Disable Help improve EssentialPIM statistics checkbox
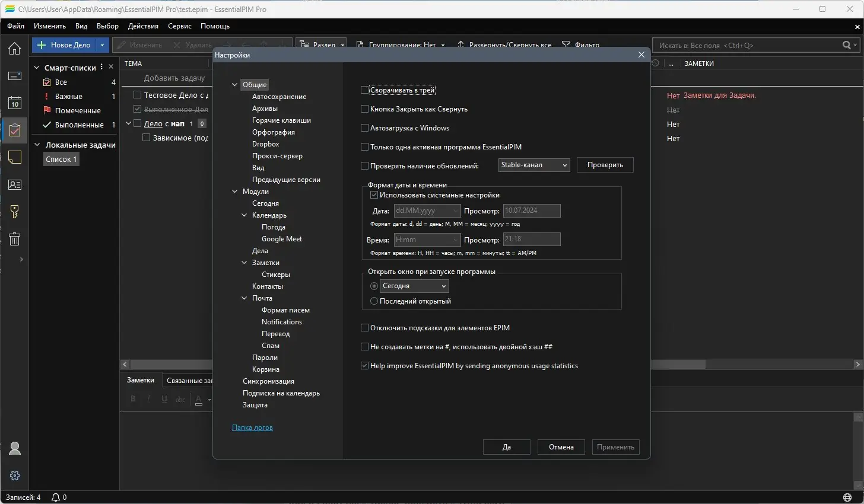This screenshot has width=864, height=504. 364,366
